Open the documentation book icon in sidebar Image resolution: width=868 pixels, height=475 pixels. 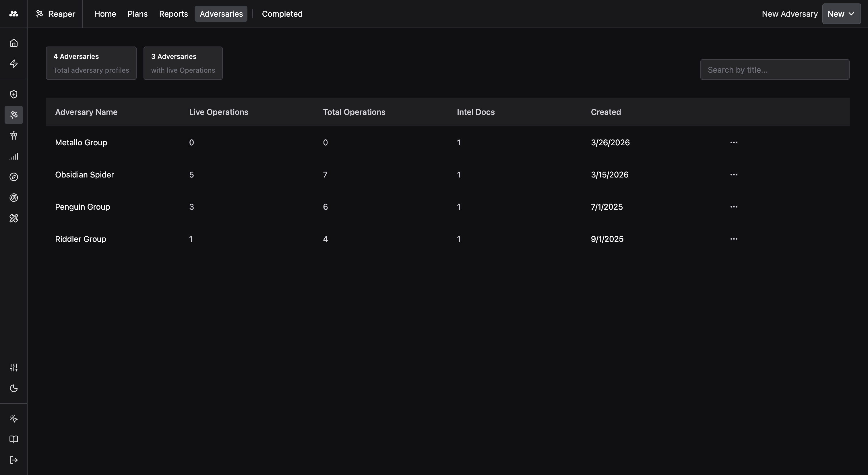[x=13, y=439]
